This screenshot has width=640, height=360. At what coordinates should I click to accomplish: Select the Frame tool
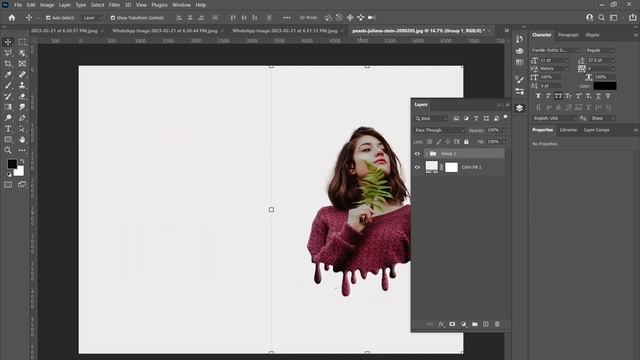pos(22,64)
